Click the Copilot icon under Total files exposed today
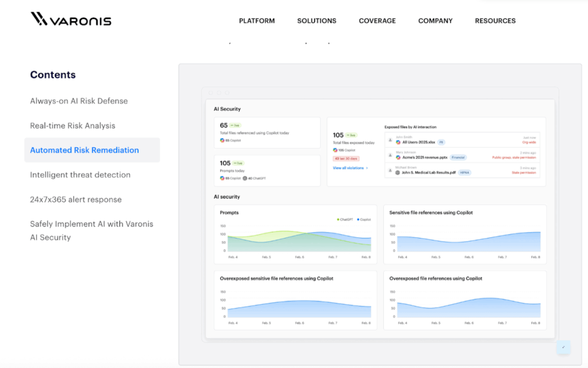The height and width of the screenshot is (368, 588). tap(335, 150)
